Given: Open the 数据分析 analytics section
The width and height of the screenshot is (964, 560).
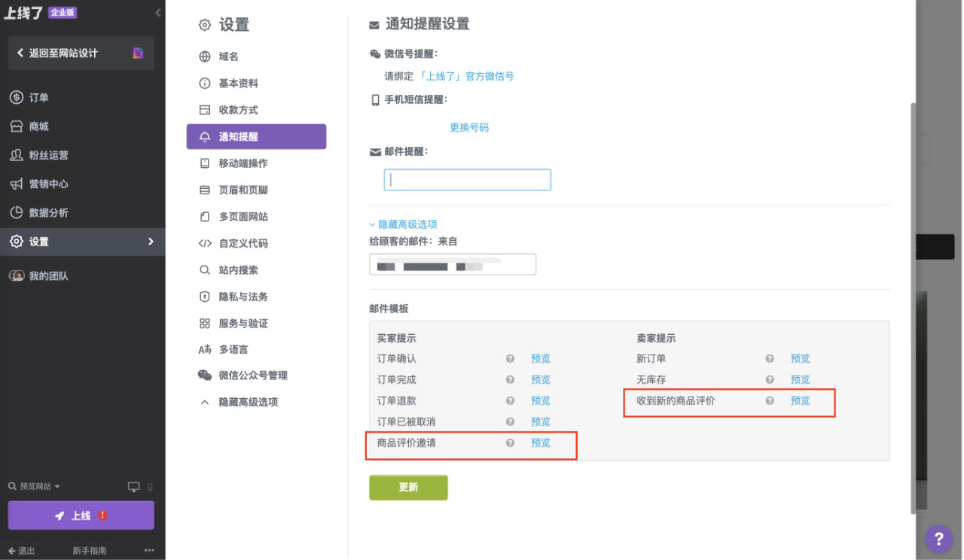Looking at the screenshot, I should point(45,212).
